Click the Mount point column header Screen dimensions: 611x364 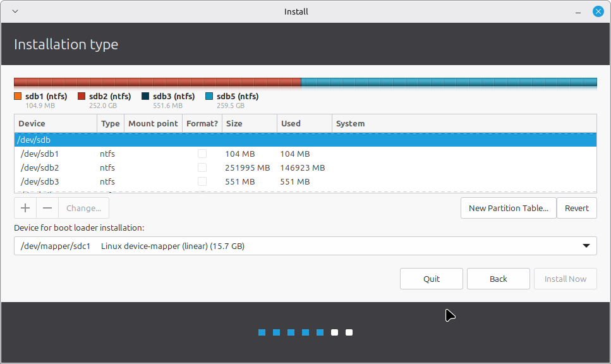pyautogui.click(x=153, y=123)
